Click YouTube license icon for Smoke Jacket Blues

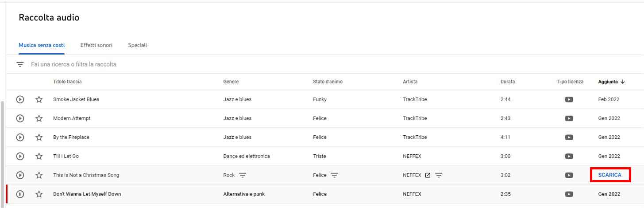[x=570, y=99]
